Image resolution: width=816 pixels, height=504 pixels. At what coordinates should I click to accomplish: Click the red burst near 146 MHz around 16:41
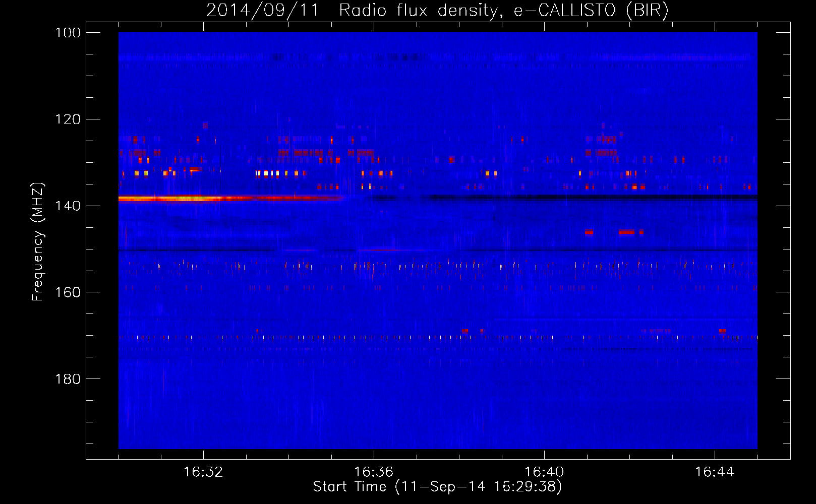589,232
